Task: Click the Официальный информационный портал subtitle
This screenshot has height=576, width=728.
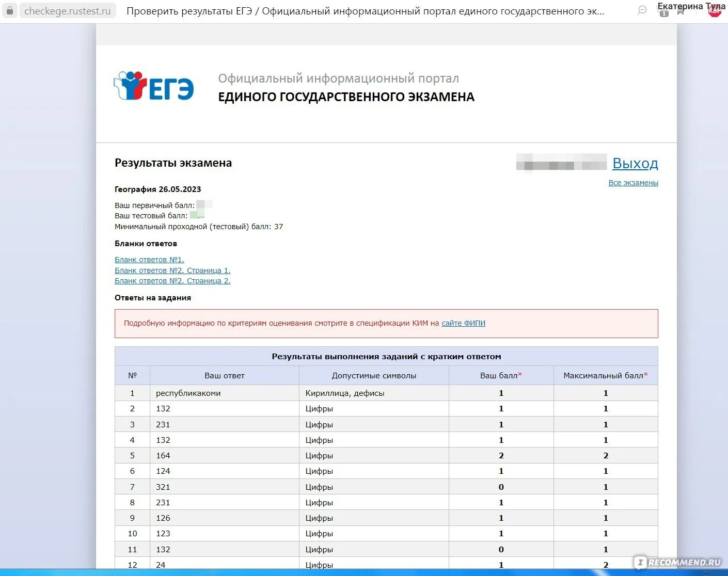Action: [x=339, y=78]
